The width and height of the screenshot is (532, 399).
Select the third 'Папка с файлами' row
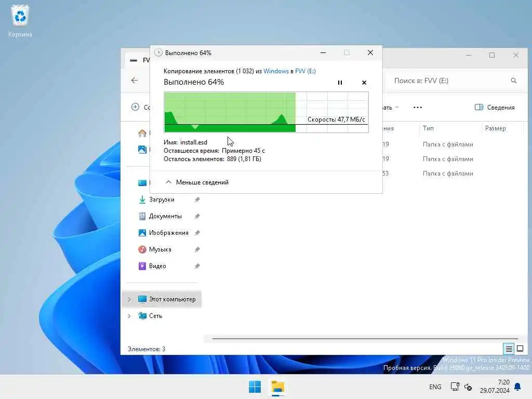[x=448, y=174]
